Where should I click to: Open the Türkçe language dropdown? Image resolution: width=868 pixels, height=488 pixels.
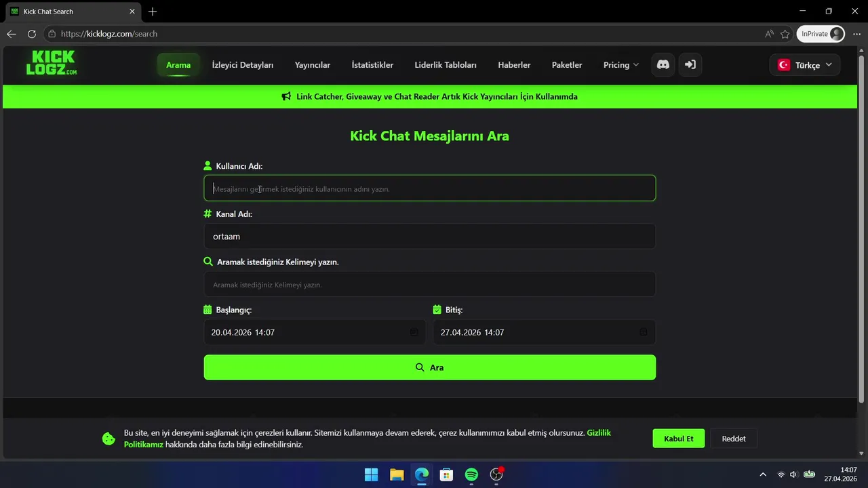coord(805,65)
